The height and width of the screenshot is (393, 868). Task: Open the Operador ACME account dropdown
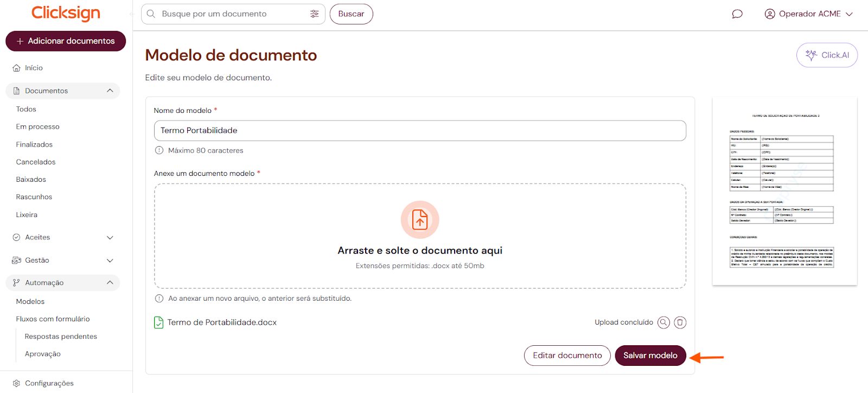click(x=809, y=14)
